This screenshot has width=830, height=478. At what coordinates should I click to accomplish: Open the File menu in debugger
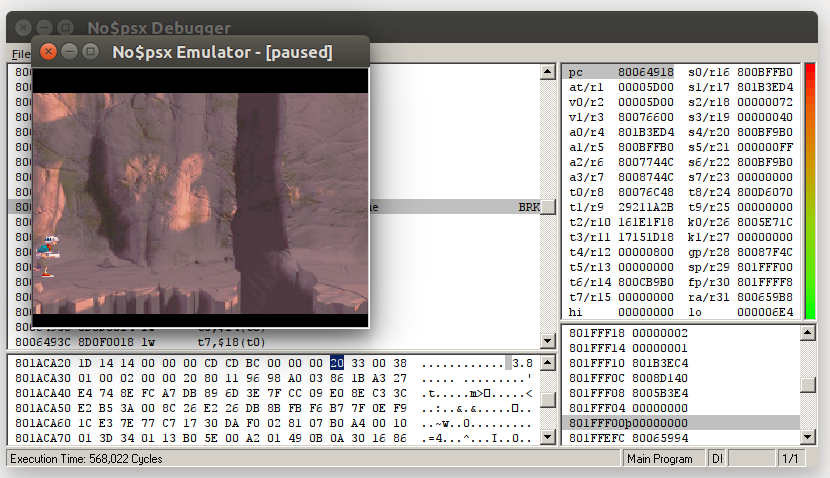point(21,54)
